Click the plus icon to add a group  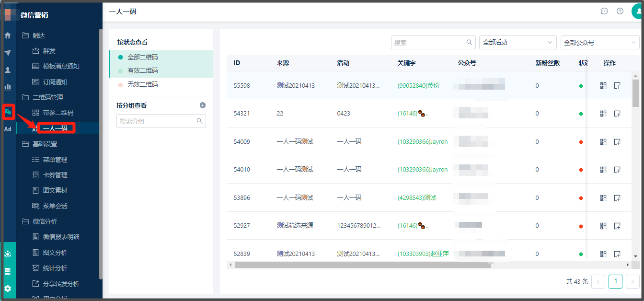(x=203, y=105)
